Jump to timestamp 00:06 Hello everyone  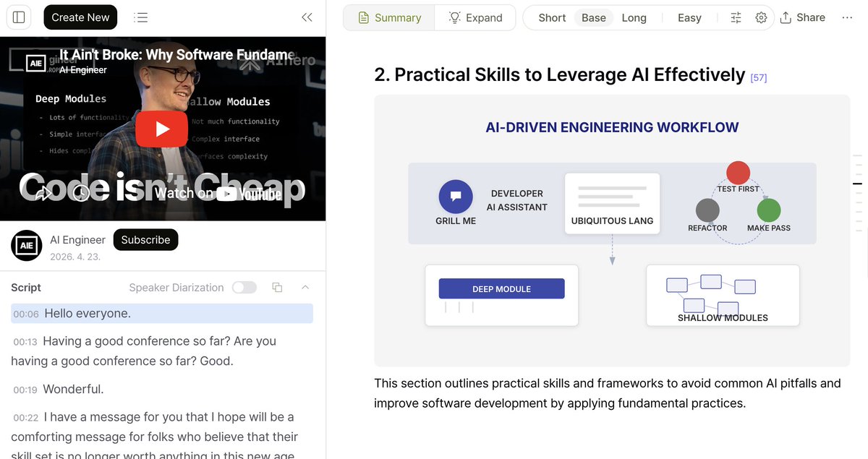click(162, 313)
